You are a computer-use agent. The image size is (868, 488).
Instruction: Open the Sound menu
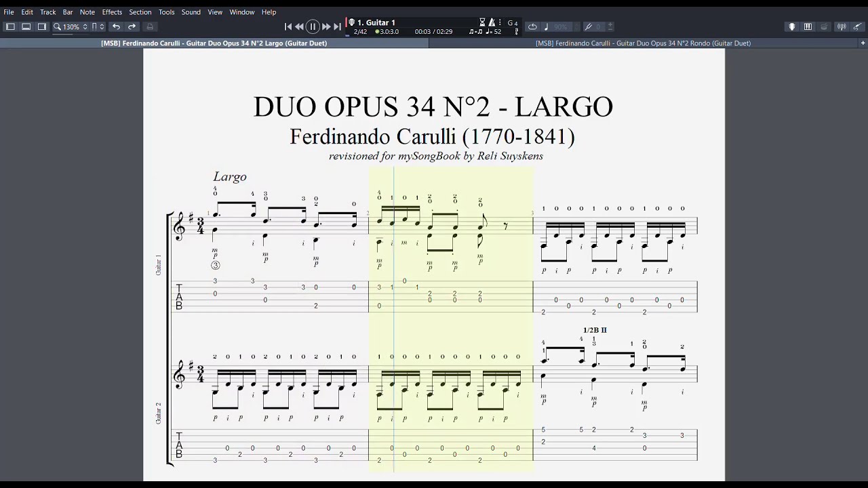[x=191, y=12]
